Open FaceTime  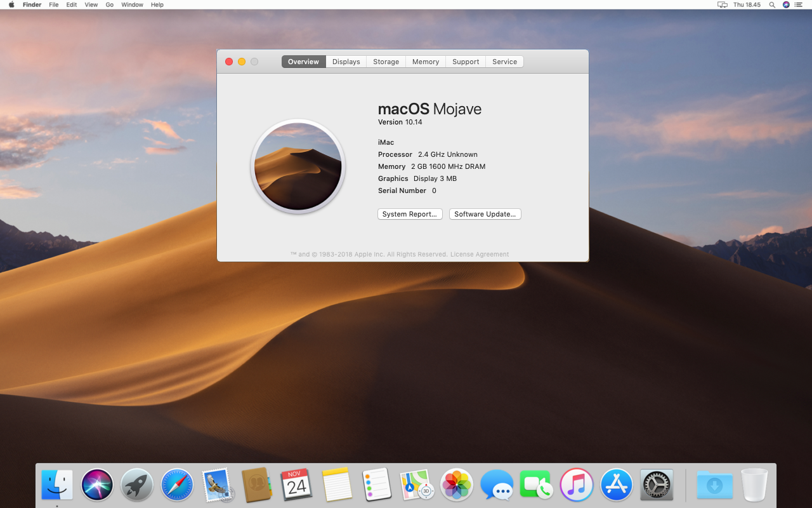click(536, 485)
